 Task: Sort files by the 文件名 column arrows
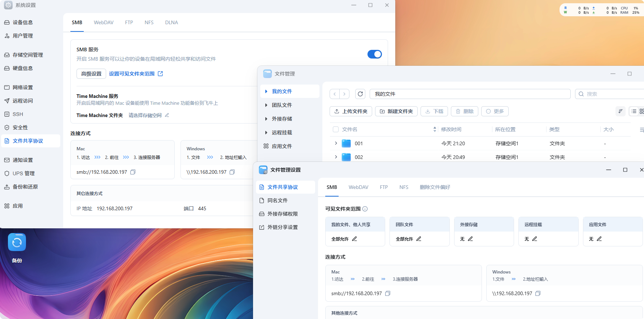point(435,129)
